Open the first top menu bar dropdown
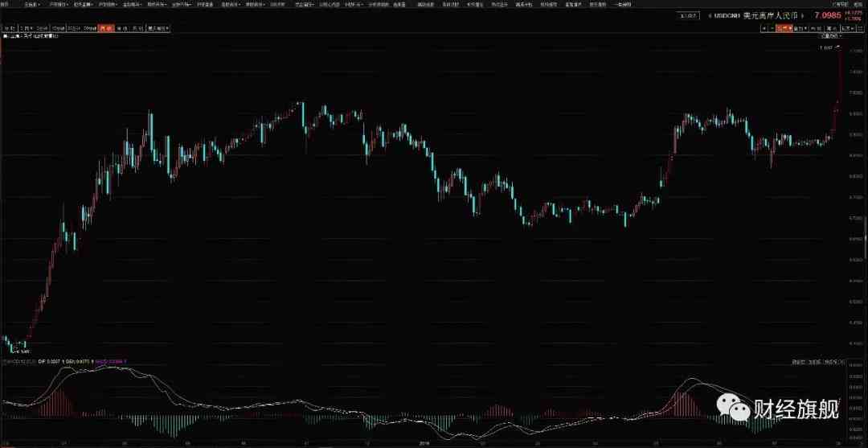The width and height of the screenshot is (868, 448). [32, 4]
